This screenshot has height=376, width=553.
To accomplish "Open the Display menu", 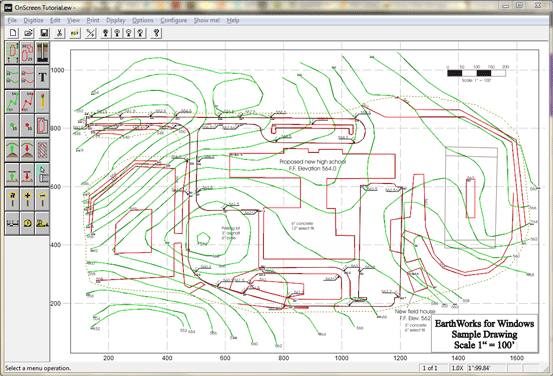I will pos(116,20).
